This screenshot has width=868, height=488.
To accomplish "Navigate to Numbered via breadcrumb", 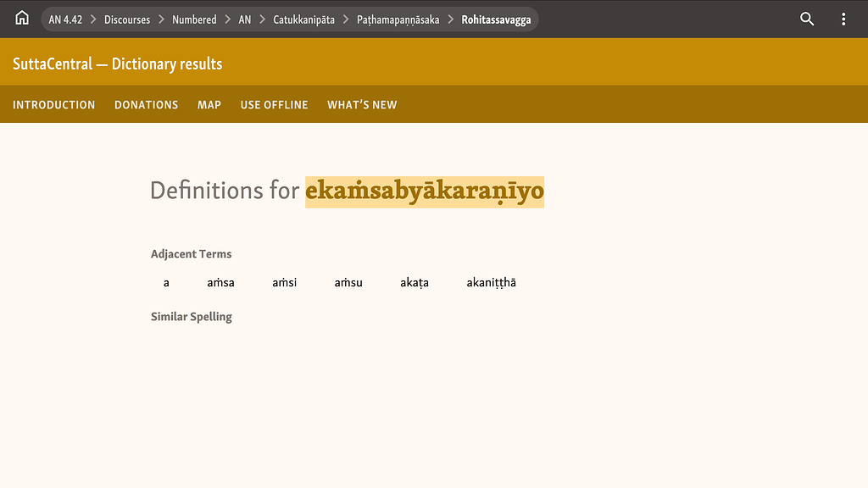I will pos(194,19).
